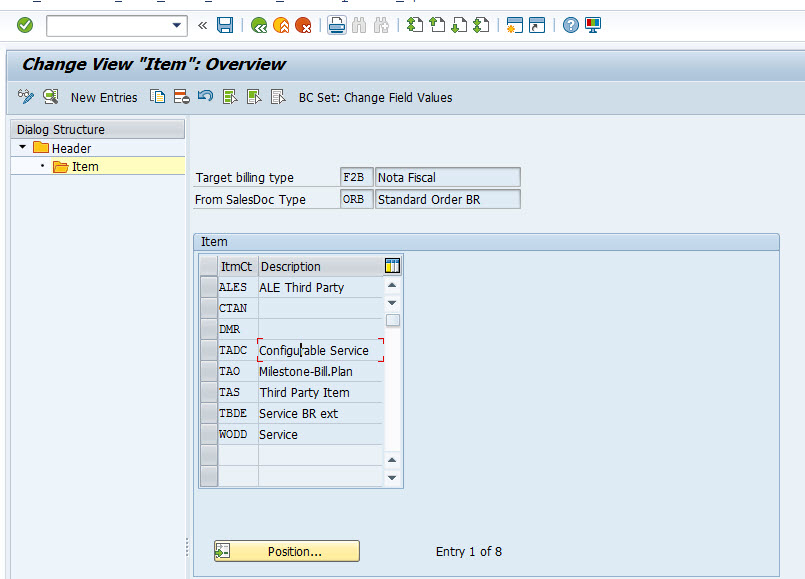The width and height of the screenshot is (805, 579).
Task: Select the row selector for TADC
Action: 208,351
